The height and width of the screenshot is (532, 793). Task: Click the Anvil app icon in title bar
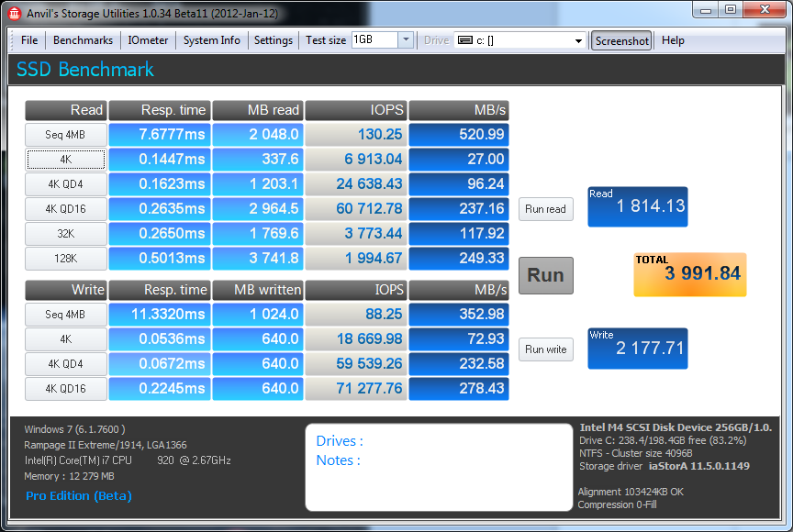14,13
